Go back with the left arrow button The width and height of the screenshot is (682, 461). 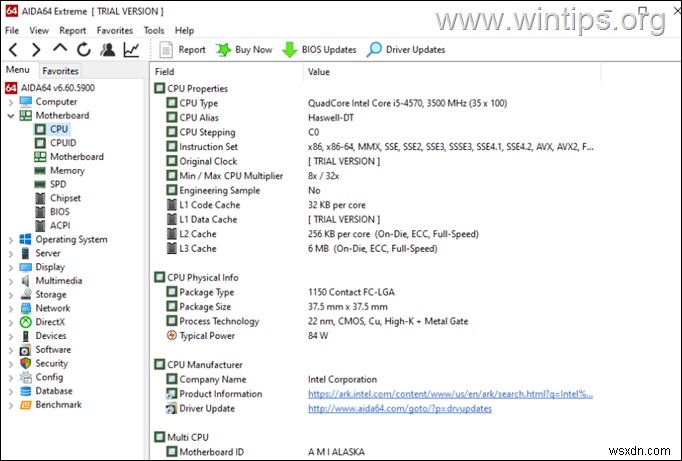(x=13, y=50)
